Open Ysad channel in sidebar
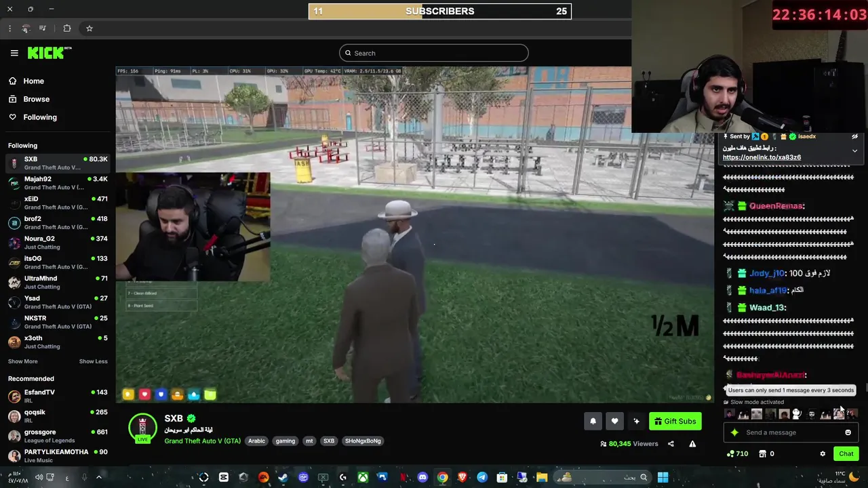The height and width of the screenshot is (488, 868). [58, 302]
